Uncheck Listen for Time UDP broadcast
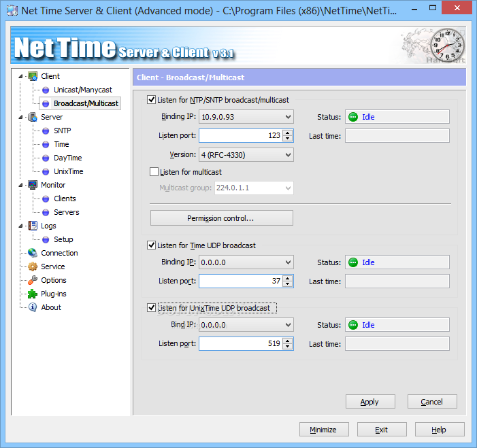Screen dimensions: 477x448 coord(151,245)
